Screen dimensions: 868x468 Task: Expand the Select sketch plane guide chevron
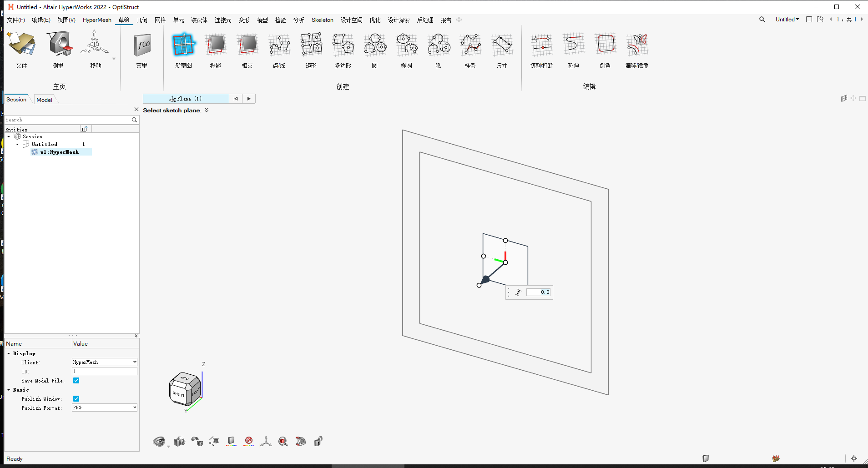point(207,110)
